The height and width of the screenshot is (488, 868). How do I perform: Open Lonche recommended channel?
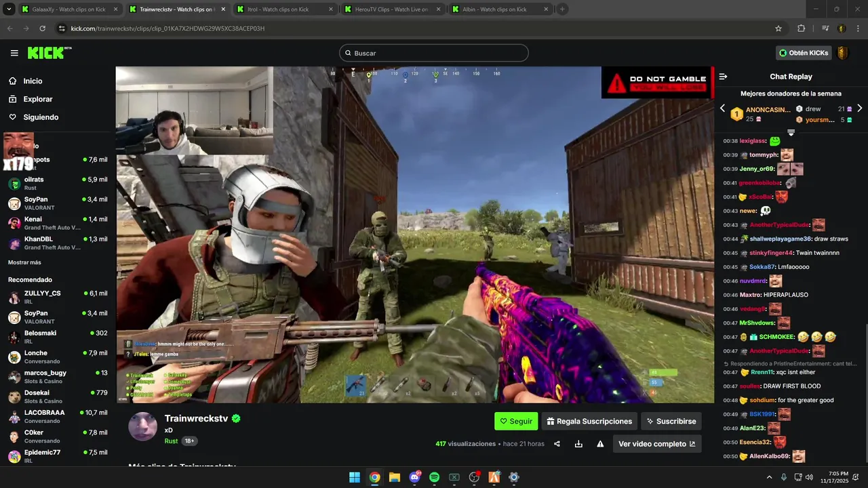click(58, 357)
